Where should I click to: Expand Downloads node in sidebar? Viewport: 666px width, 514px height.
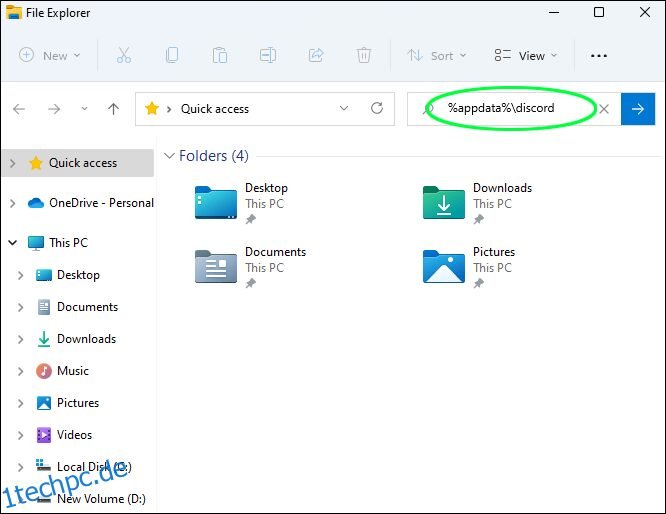pyautogui.click(x=20, y=339)
